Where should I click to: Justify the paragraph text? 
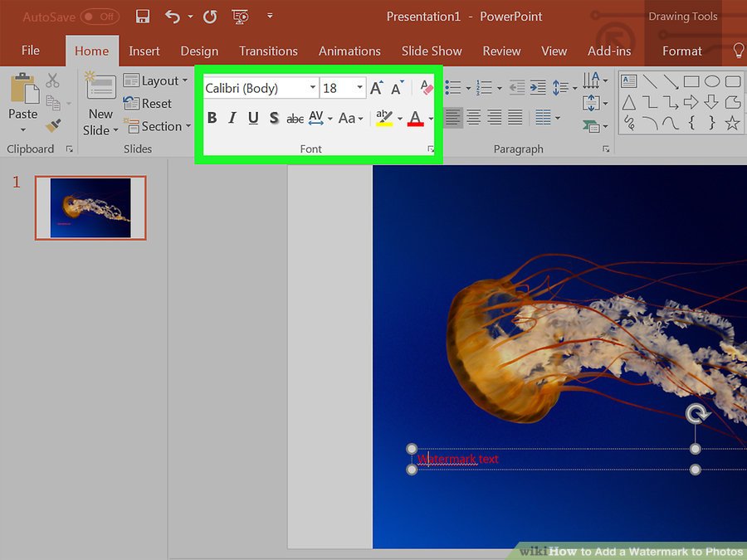[x=515, y=117]
